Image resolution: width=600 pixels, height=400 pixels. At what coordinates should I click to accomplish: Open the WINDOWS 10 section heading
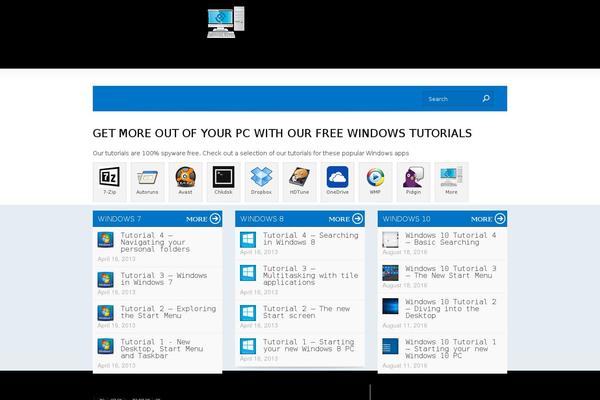[x=406, y=219]
